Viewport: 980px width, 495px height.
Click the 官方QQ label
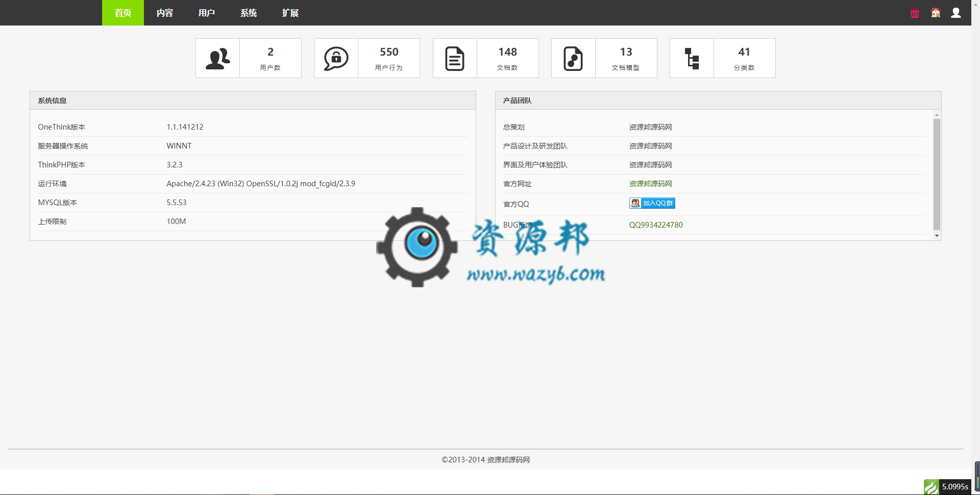click(x=516, y=204)
